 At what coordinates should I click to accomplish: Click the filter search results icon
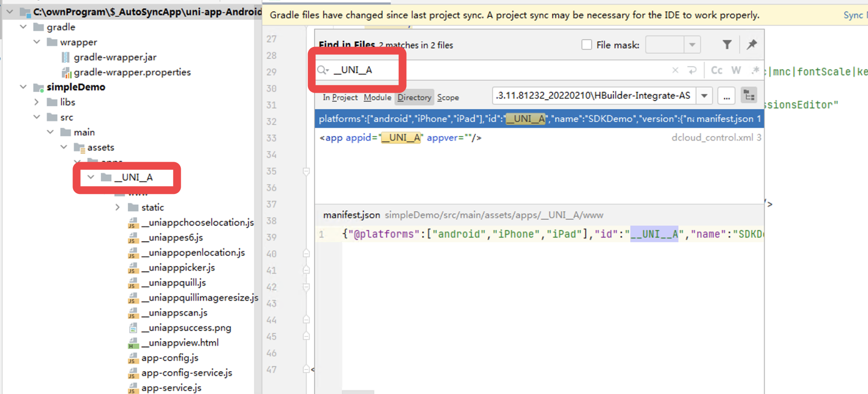726,44
